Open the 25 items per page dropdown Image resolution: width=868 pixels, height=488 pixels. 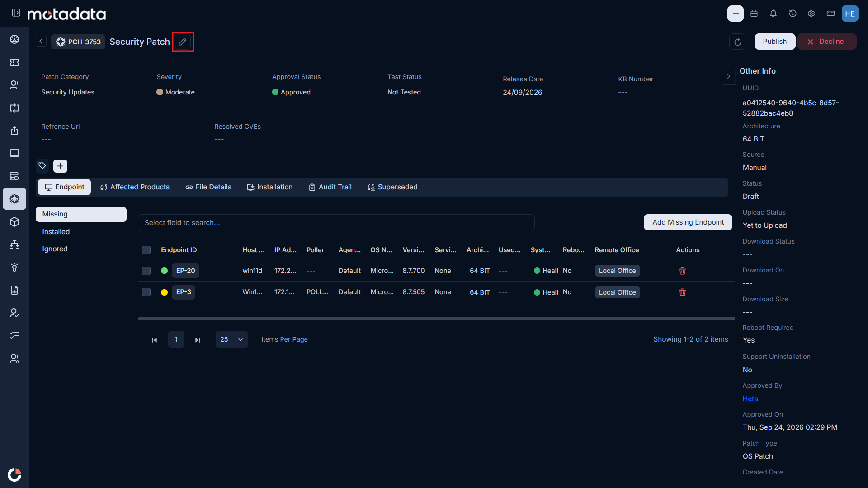click(231, 339)
